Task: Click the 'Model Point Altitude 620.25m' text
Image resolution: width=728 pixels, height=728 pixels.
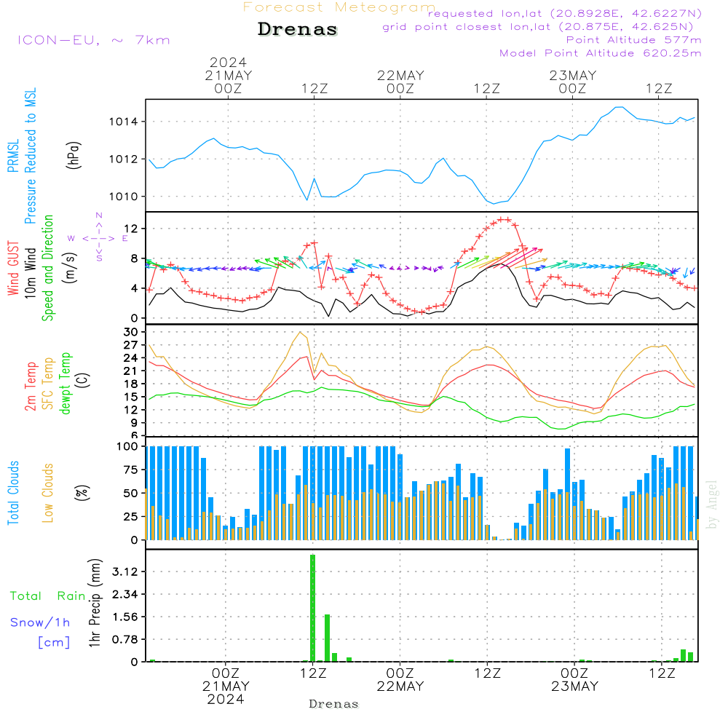Action: (x=601, y=53)
